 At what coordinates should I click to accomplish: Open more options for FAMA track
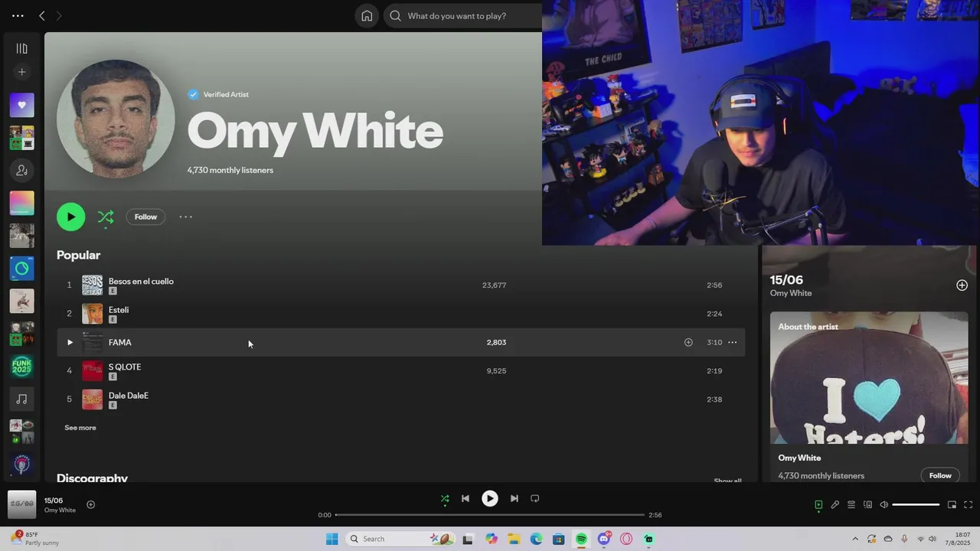click(733, 342)
